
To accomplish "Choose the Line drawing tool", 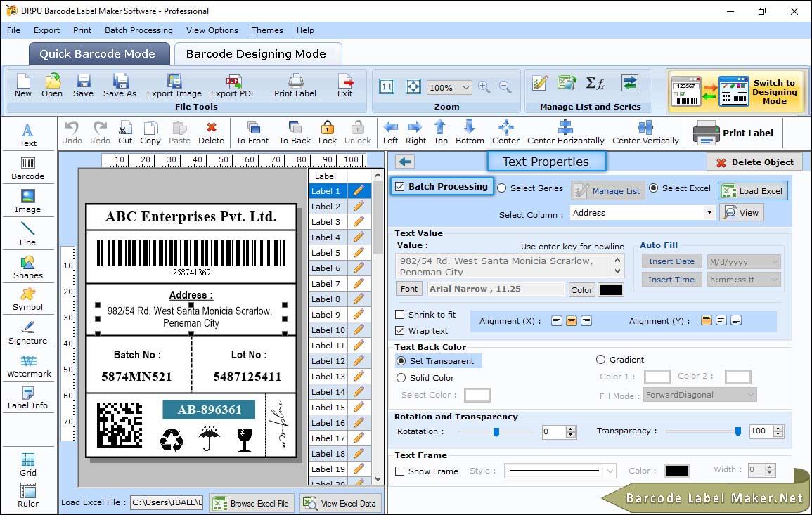I will [28, 234].
